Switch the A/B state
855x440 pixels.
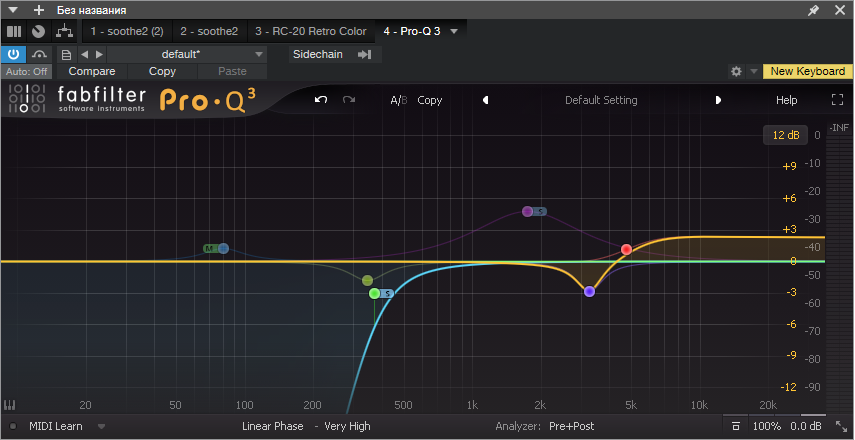399,100
